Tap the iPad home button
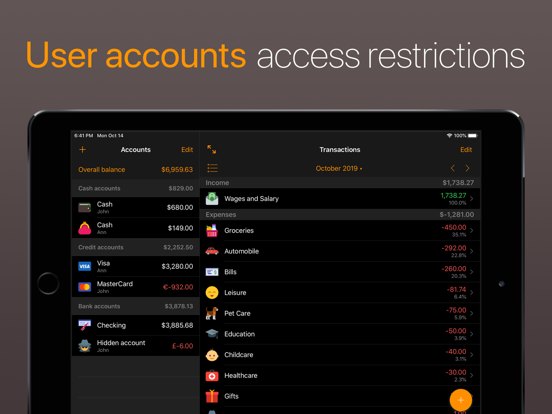552x414 pixels. (x=48, y=283)
